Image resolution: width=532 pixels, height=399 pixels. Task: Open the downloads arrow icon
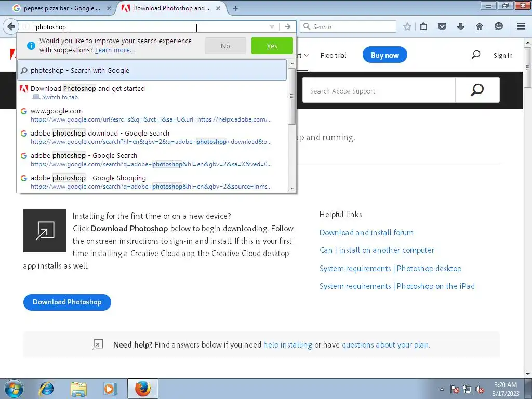[x=460, y=26]
